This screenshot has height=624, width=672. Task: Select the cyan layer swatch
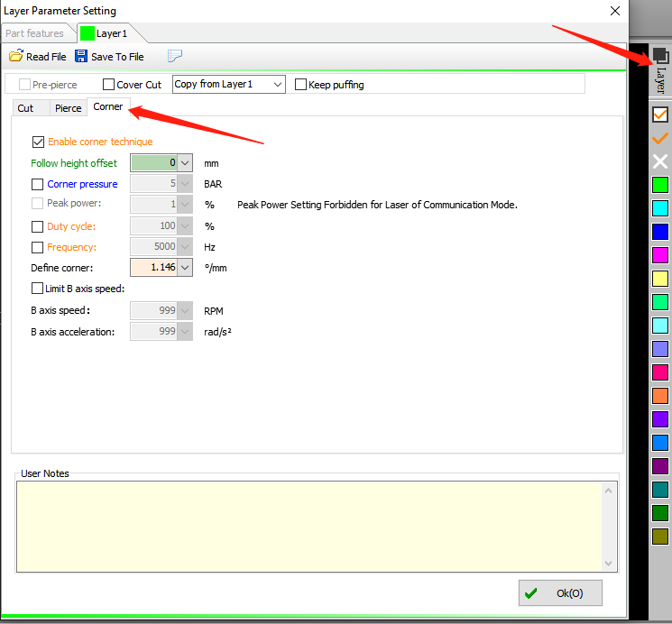point(660,208)
